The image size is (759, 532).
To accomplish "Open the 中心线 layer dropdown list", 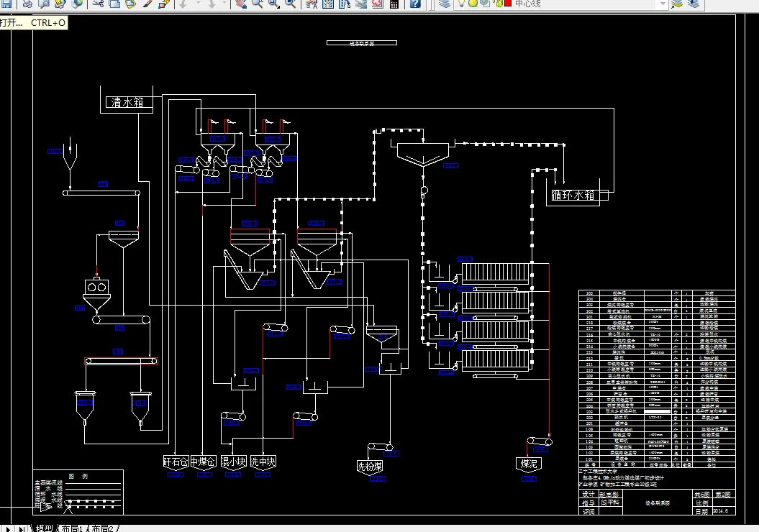I will point(663,4).
